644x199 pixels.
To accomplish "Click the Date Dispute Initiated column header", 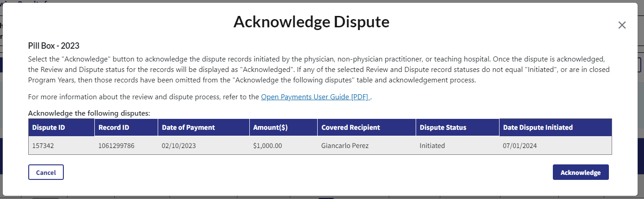I will [x=538, y=128].
